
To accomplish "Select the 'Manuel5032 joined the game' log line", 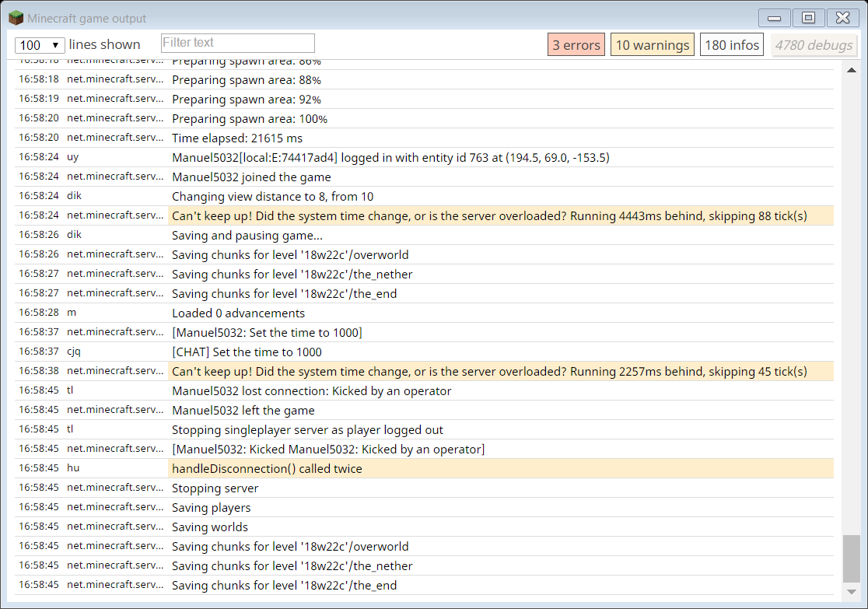I will (251, 177).
